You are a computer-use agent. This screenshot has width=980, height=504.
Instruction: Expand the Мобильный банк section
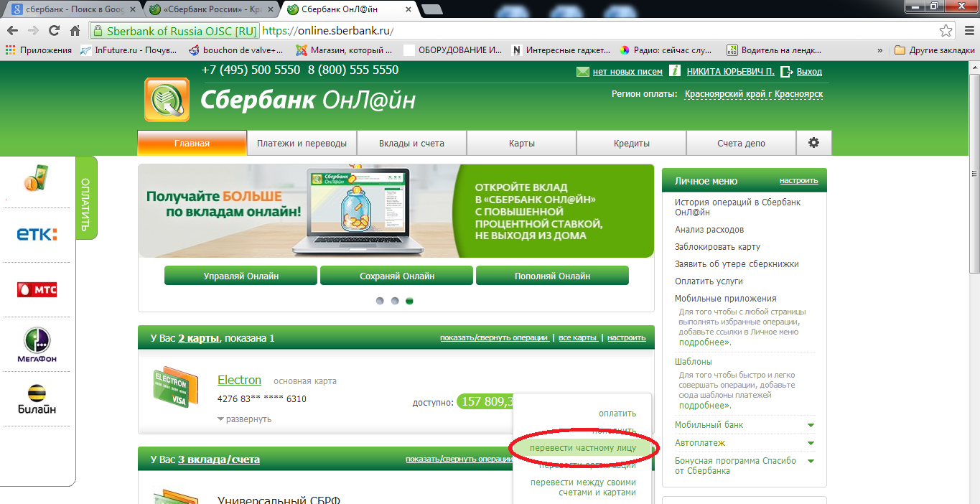coord(745,425)
